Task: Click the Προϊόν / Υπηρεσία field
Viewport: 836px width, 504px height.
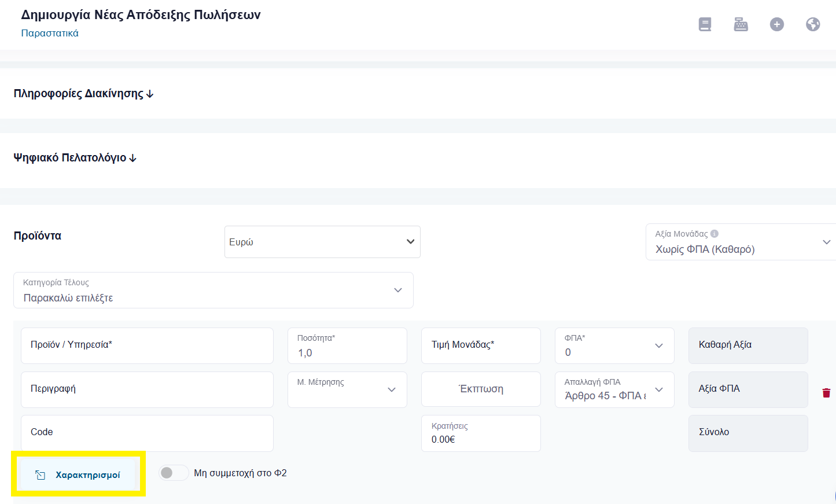Action: 147,345
